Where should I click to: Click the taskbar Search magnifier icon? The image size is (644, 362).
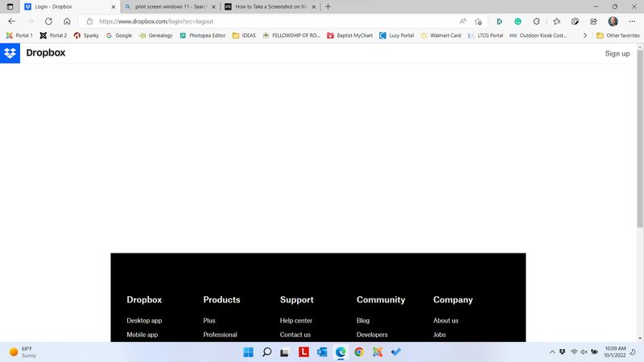click(266, 352)
